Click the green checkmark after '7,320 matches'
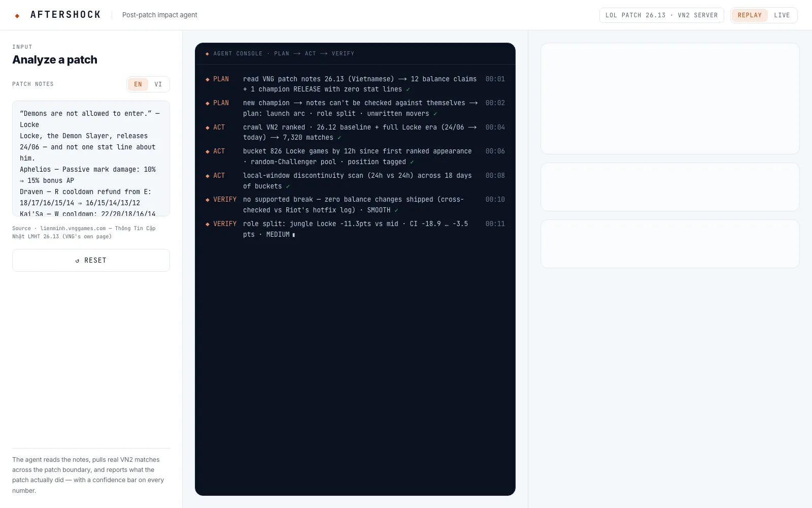Image resolution: width=812 pixels, height=508 pixels. (339, 138)
